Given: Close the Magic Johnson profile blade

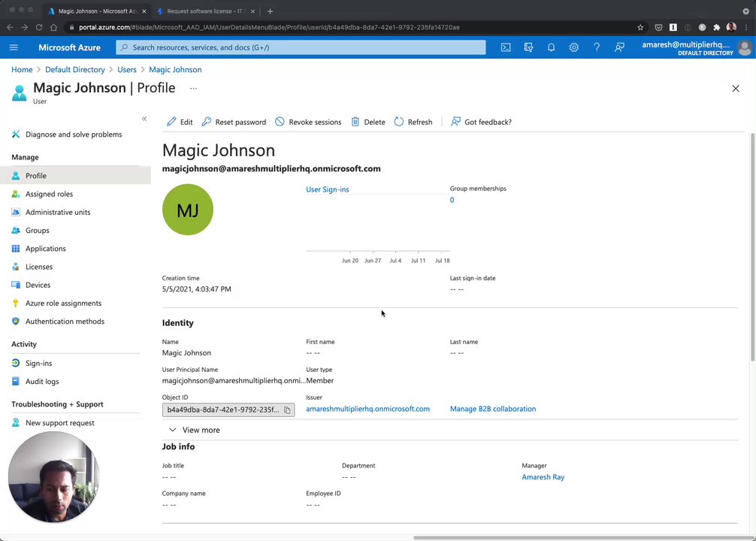Looking at the screenshot, I should pos(735,88).
